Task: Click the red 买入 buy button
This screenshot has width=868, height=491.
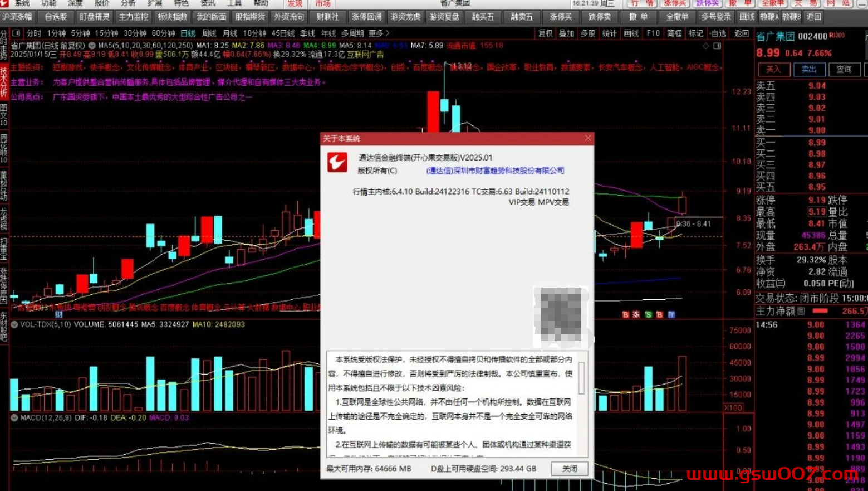Action: (773, 70)
